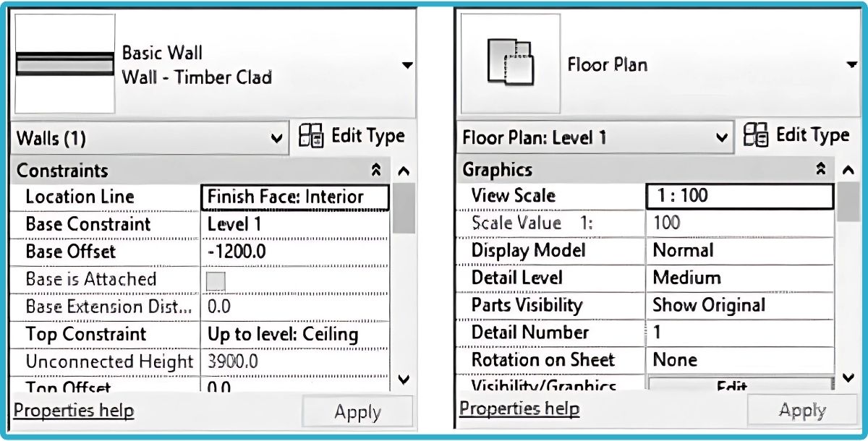Edit the Base Offset value field
The image size is (868, 441).
(x=289, y=252)
